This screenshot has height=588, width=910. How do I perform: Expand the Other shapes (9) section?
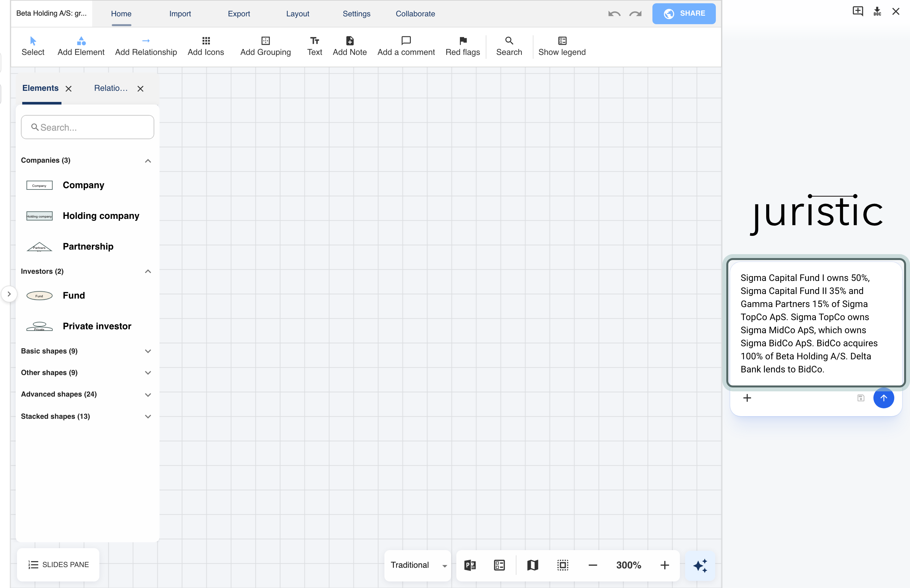pos(148,373)
